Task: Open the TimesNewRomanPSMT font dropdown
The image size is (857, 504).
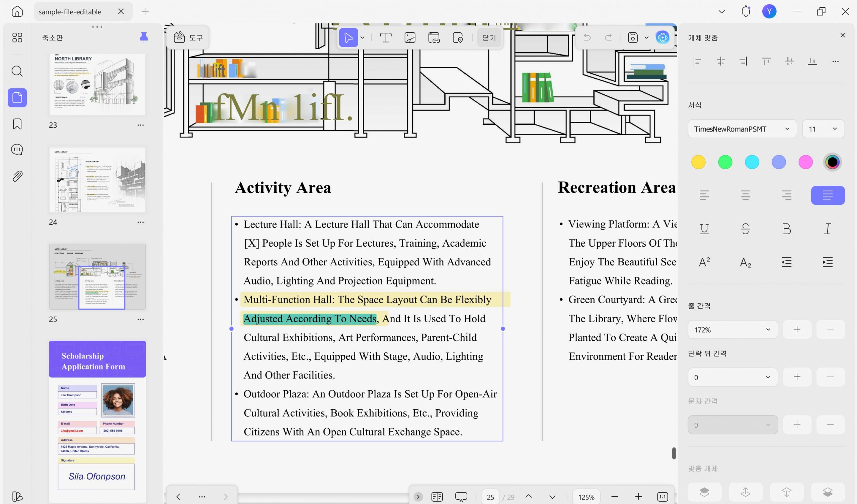Action: point(742,129)
